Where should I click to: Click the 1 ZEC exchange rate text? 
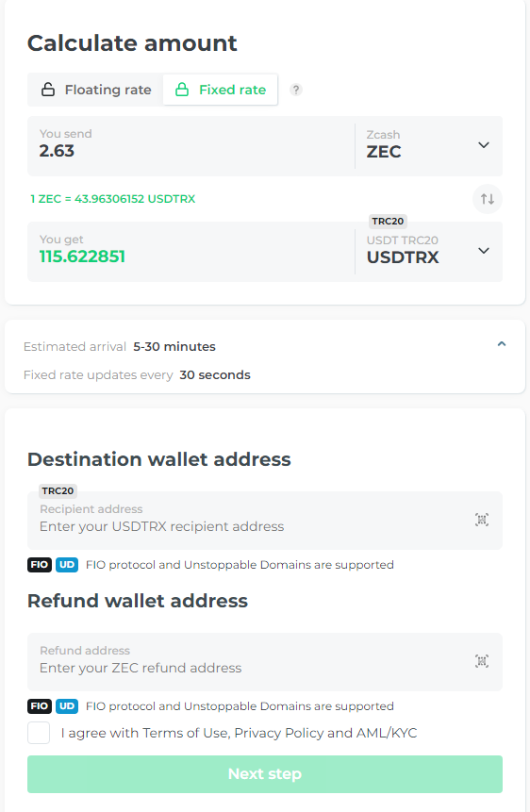[112, 199]
